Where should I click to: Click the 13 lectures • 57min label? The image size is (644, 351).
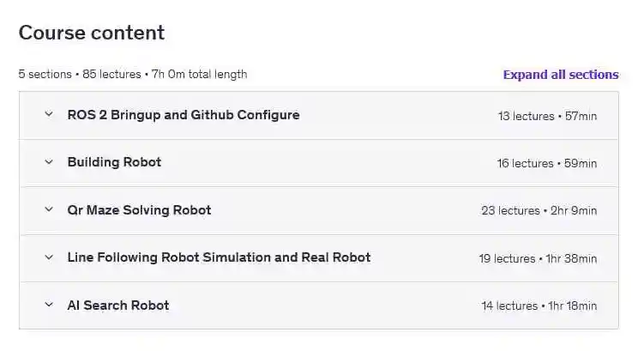tap(547, 116)
